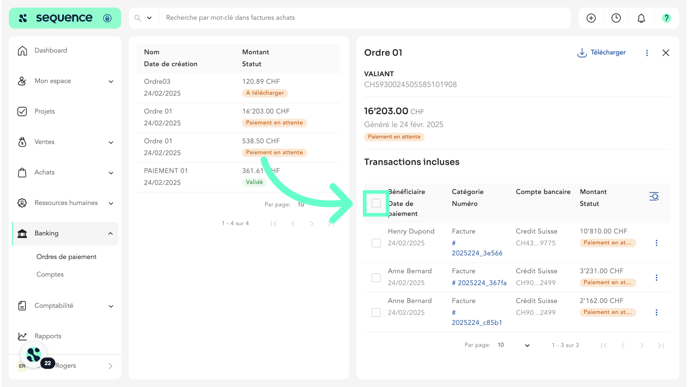Click the Mon espace people icon

22,81
